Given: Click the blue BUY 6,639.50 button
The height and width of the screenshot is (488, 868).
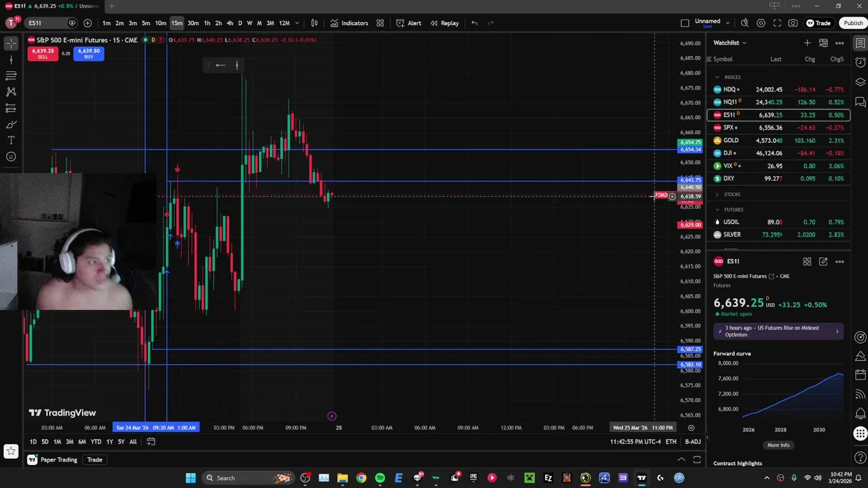Looking at the screenshot, I should pyautogui.click(x=89, y=54).
